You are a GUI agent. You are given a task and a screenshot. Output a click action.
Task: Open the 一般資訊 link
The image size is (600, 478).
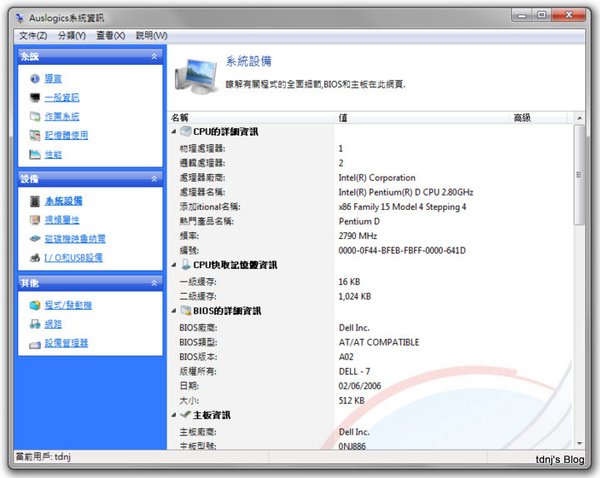point(62,98)
